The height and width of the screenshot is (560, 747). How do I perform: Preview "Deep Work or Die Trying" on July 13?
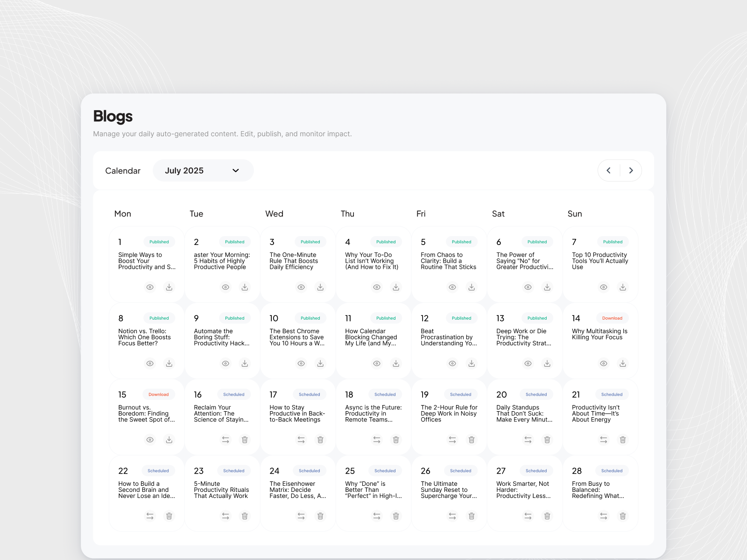coord(528,364)
